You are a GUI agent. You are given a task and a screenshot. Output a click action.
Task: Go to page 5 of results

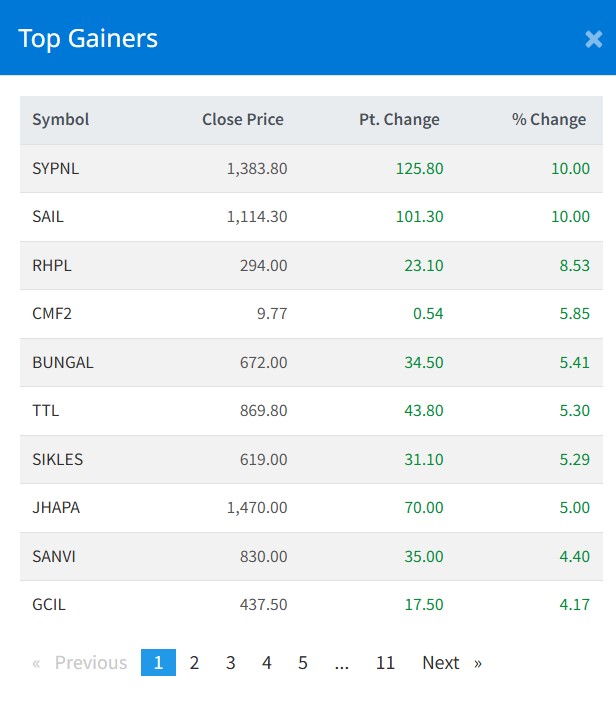coord(303,663)
